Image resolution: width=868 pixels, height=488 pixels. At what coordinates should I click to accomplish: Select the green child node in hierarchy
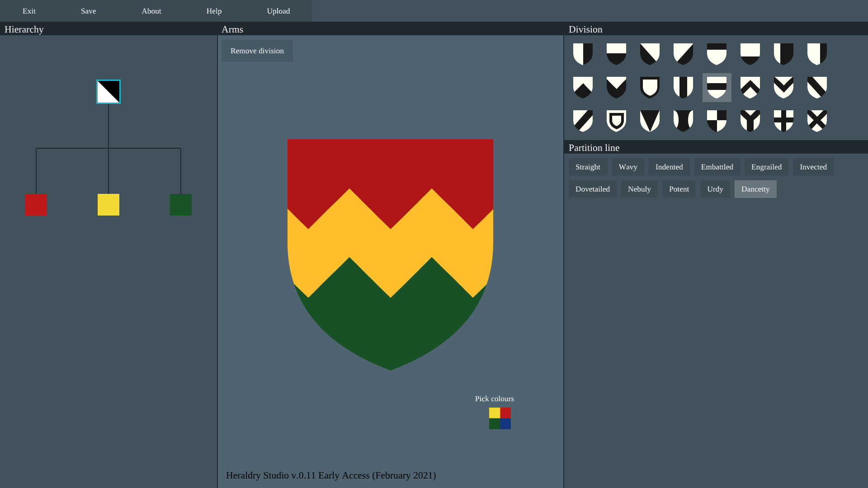pos(181,205)
